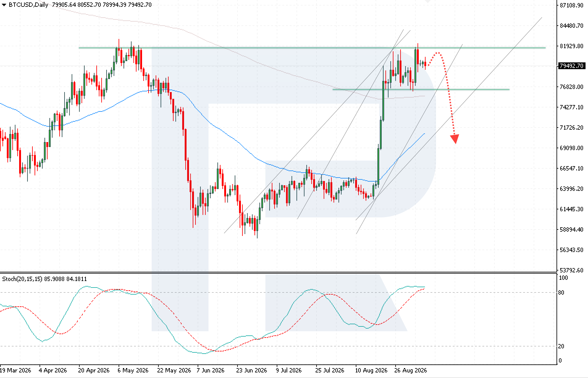This screenshot has height=378, width=588.
Task: Click the 10 Aug 2026 date label
Action: [371, 370]
